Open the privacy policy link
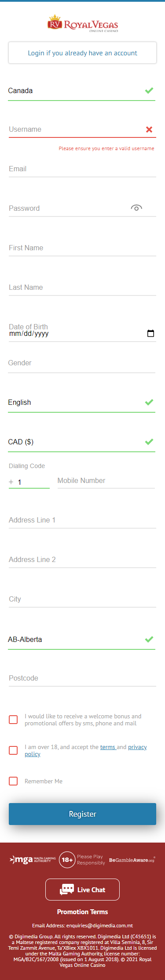 [x=86, y=750]
